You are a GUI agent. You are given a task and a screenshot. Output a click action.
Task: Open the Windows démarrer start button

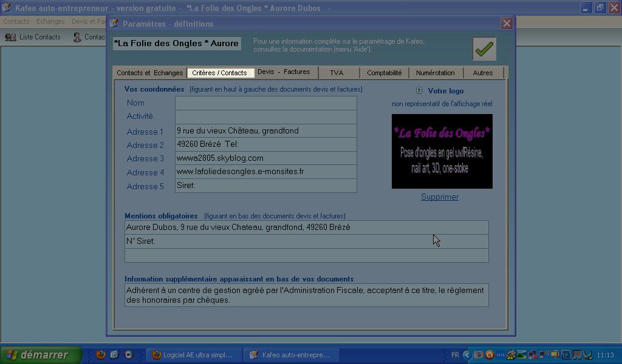41,355
